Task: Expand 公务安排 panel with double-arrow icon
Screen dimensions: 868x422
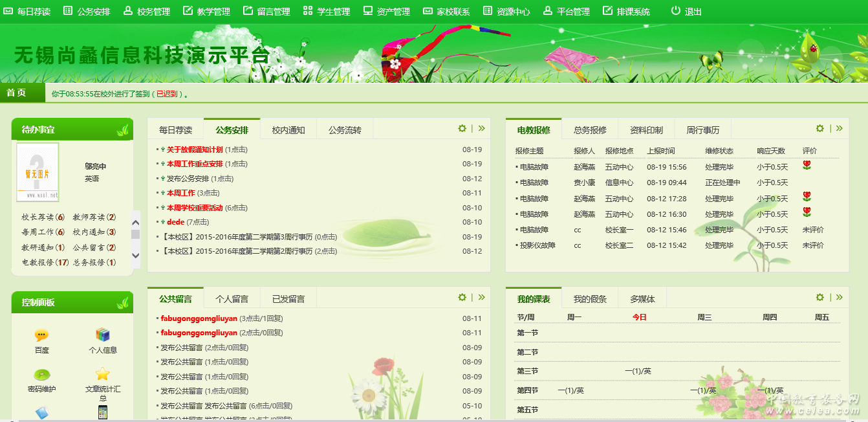Action: pos(481,129)
